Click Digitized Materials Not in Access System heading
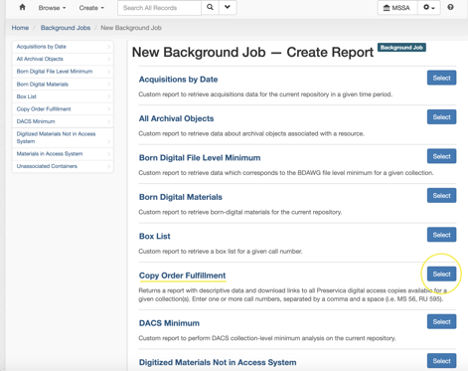This screenshot has height=371, width=468. pos(217,362)
